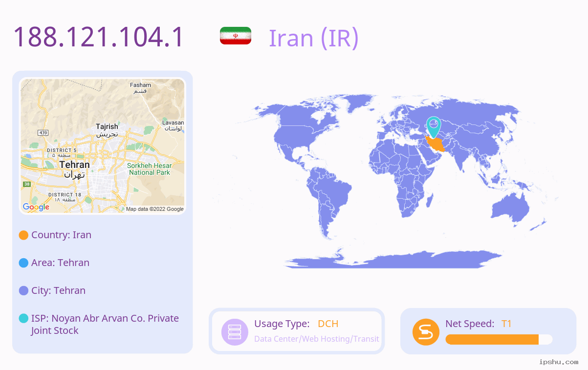
Task: Click the teal location pin on world map
Action: point(433,127)
